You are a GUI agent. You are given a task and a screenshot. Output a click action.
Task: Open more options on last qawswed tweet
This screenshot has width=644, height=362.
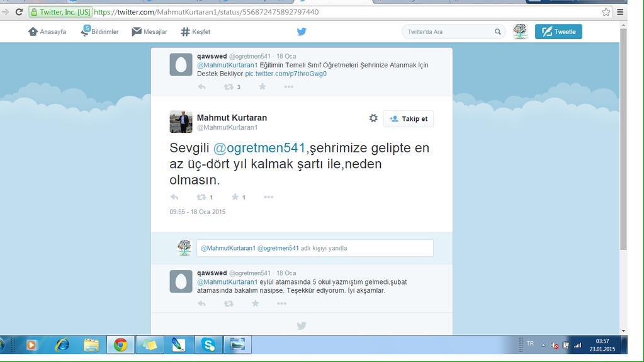pyautogui.click(x=281, y=303)
